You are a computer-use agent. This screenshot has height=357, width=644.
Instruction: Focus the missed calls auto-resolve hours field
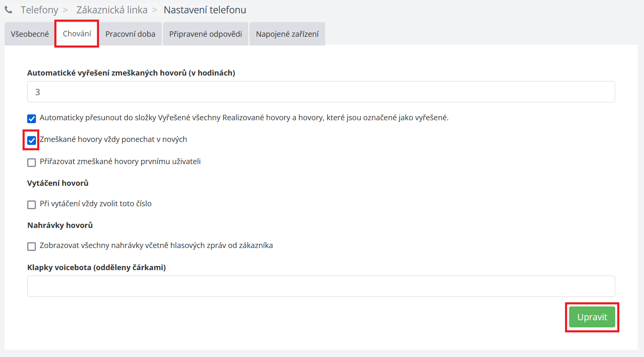pyautogui.click(x=321, y=92)
